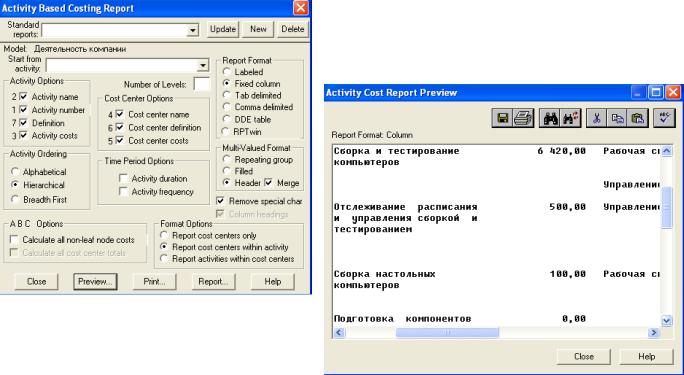Click the preview vertical scrollbar thumb
Image resolution: width=684 pixels, height=375 pixels.
pyautogui.click(x=667, y=208)
